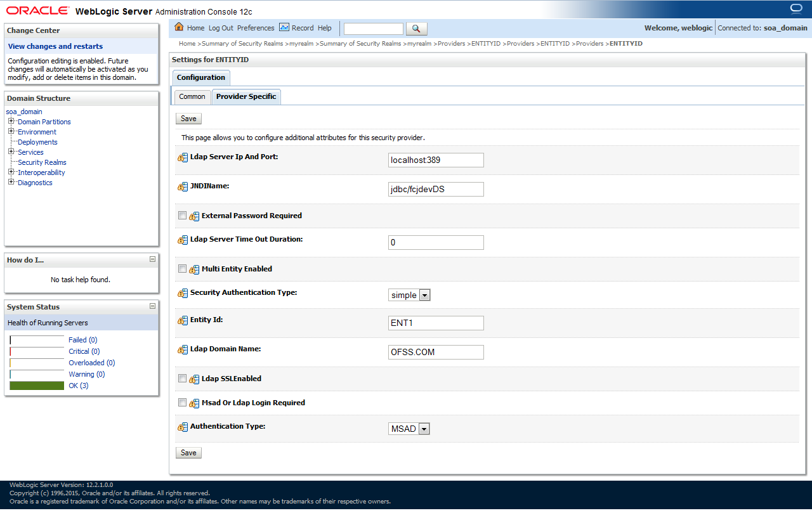Screen dimensions: 812x513
Task: Open Deployments in Domain Structure
Action: tap(37, 142)
